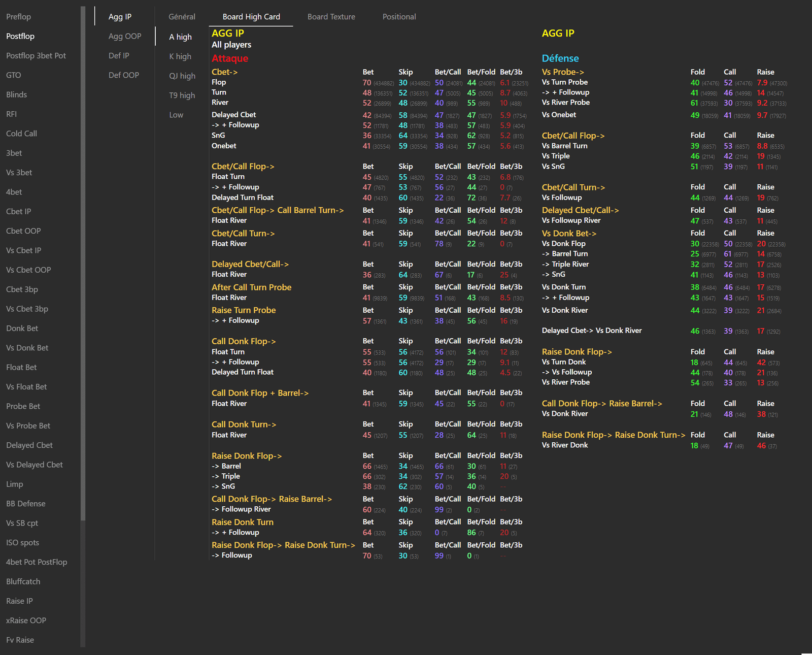Choose the Low board filter
The height and width of the screenshot is (655, 812).
[x=176, y=115]
